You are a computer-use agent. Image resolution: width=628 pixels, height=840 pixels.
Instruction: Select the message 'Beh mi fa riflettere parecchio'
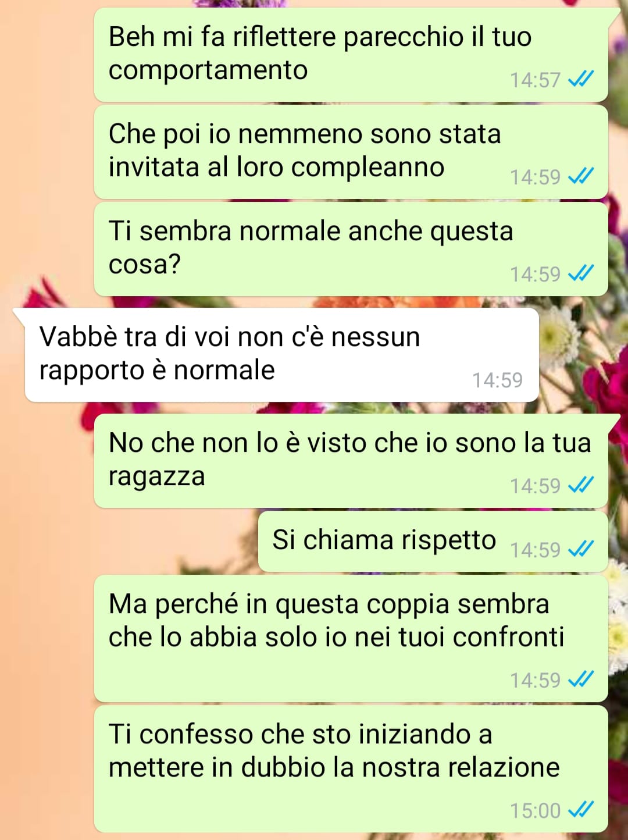351,55
